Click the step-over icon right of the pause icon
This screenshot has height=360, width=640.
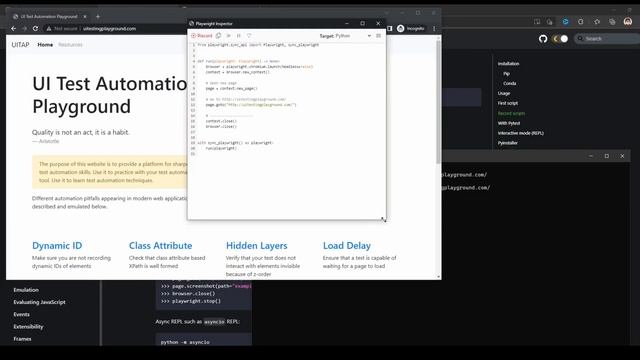click(x=249, y=36)
